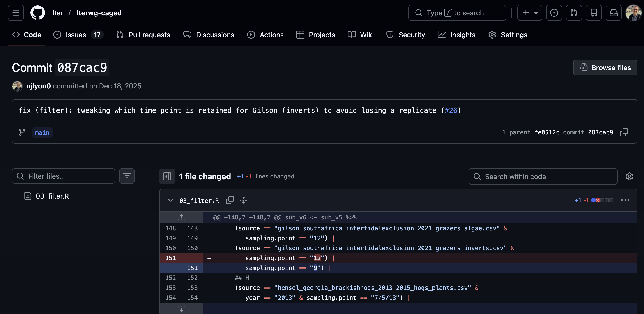Open the notifications inbox icon
The image size is (644, 314).
click(x=613, y=13)
